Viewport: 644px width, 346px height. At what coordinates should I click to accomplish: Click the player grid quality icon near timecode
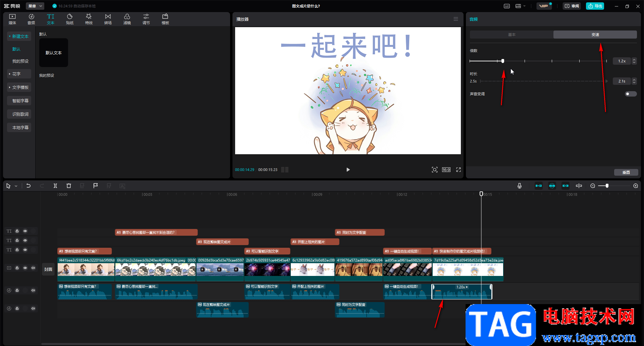(x=285, y=170)
